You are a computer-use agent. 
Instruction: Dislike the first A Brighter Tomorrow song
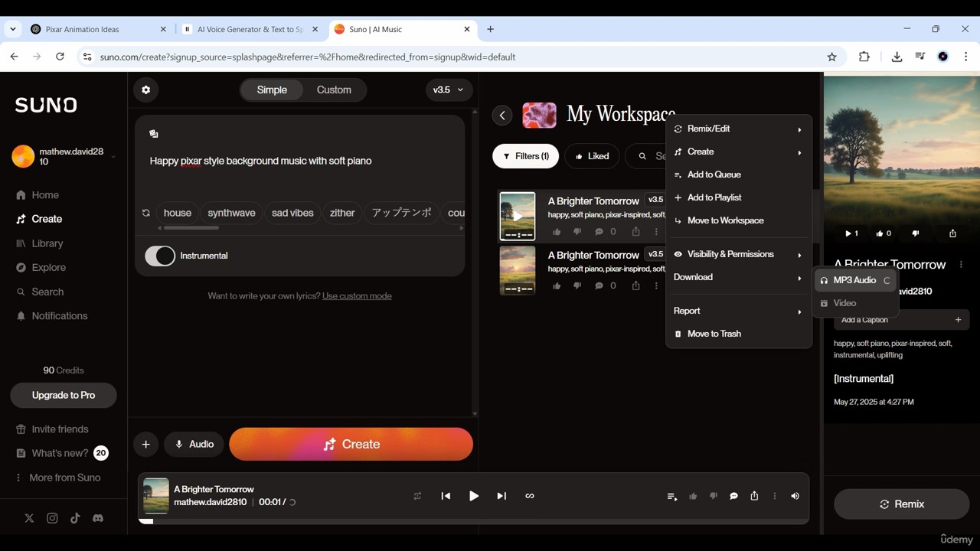[x=577, y=231]
